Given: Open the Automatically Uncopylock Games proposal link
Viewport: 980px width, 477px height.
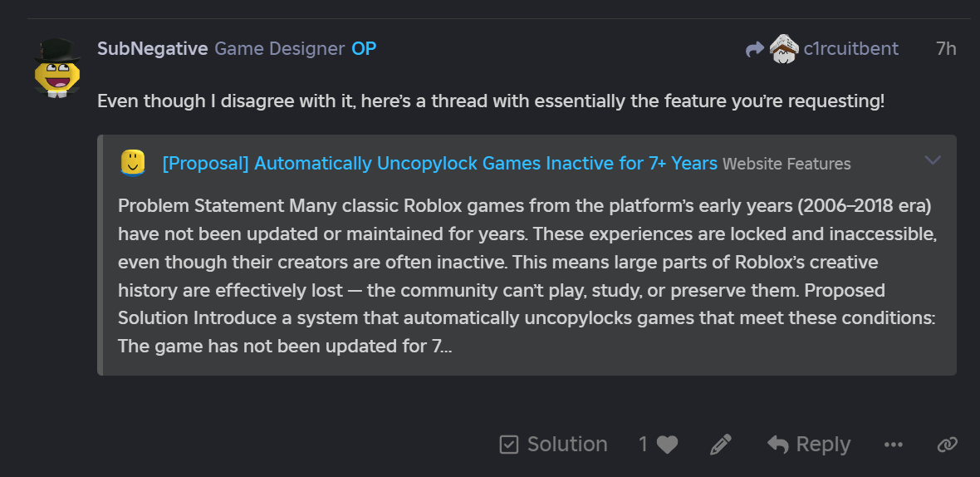Looking at the screenshot, I should click(439, 163).
